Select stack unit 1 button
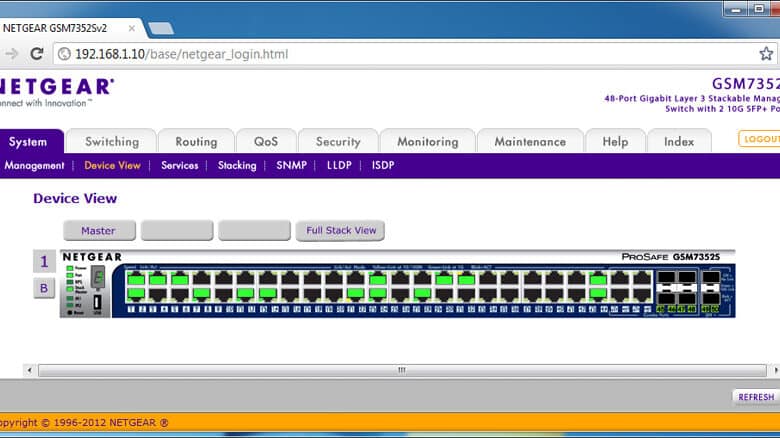Viewport: 780px width, 438px height. point(44,261)
